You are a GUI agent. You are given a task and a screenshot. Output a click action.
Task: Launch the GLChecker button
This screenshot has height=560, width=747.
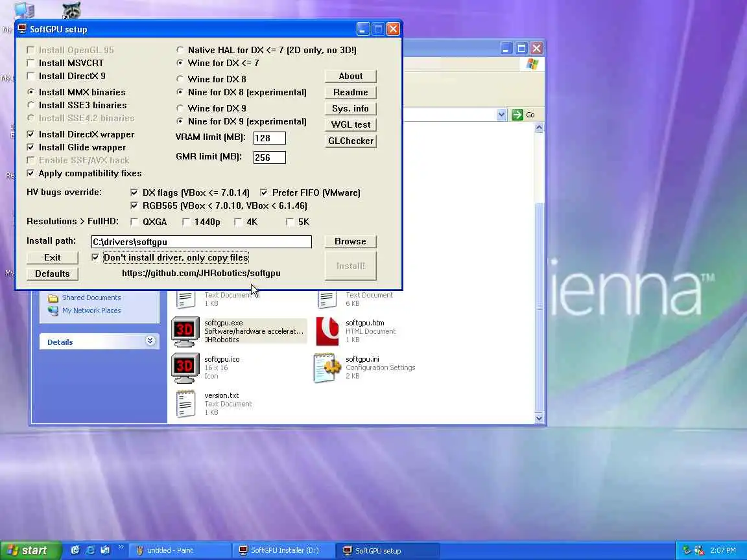click(x=351, y=141)
